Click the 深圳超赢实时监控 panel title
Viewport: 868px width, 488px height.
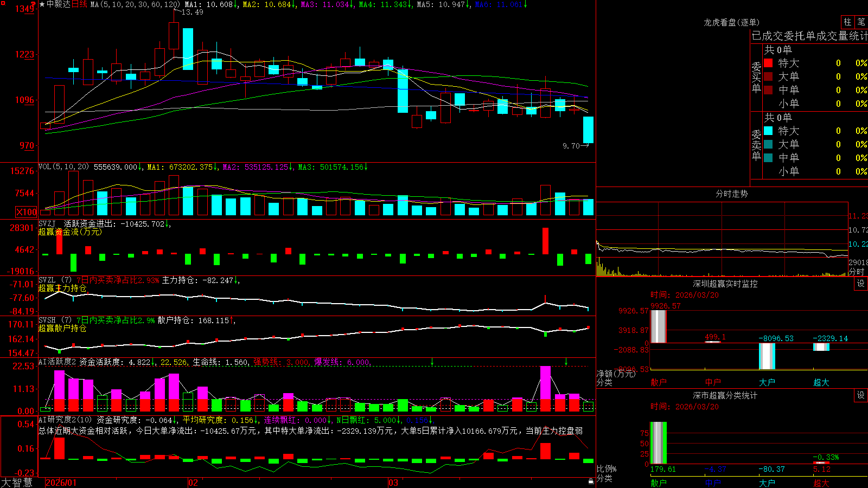click(x=725, y=284)
